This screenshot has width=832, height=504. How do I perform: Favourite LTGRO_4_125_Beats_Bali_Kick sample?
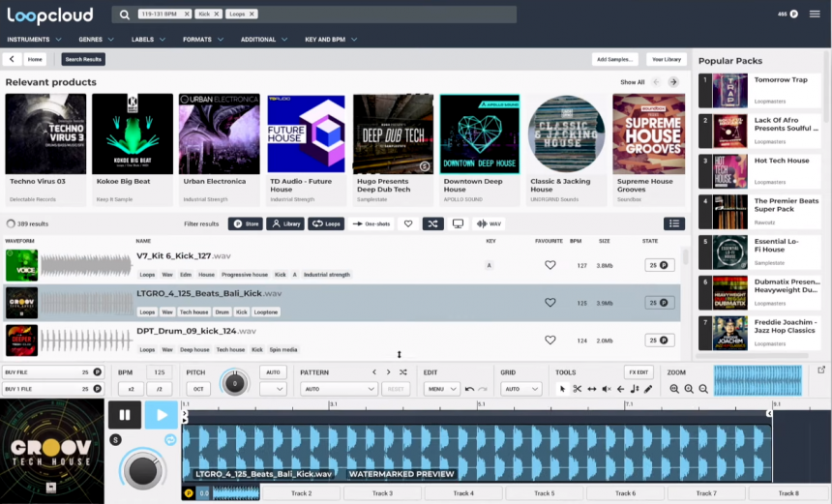(550, 303)
